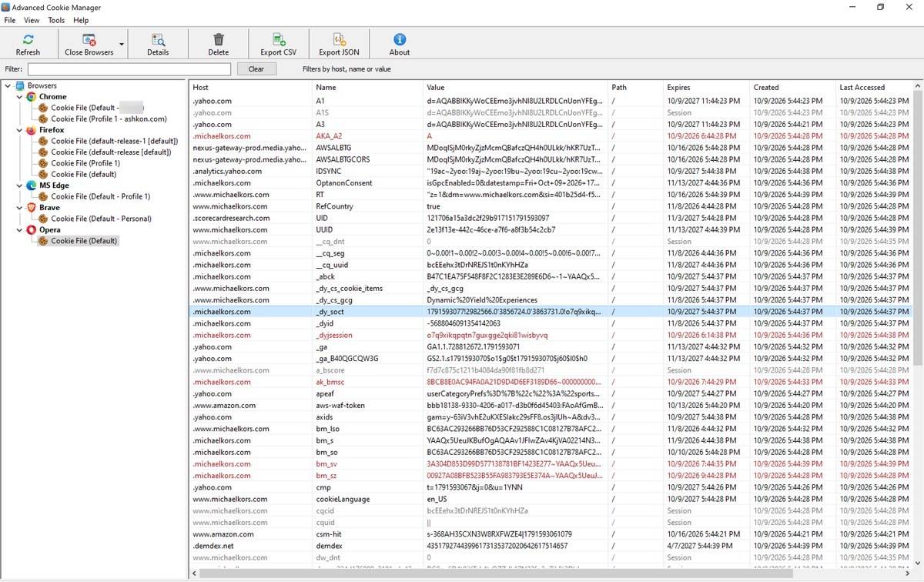Select Edge Cookie File (Default - Profile 1)
This screenshot has height=582, width=924.
click(100, 196)
